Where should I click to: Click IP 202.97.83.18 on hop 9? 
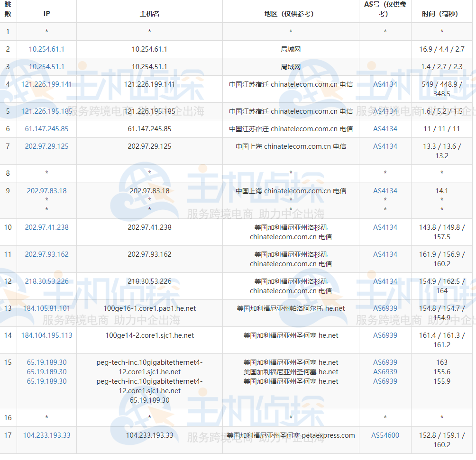46,191
